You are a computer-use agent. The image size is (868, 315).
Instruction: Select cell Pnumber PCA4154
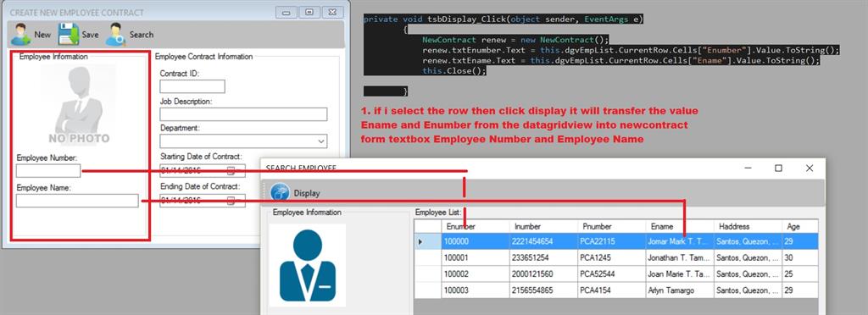(612, 290)
